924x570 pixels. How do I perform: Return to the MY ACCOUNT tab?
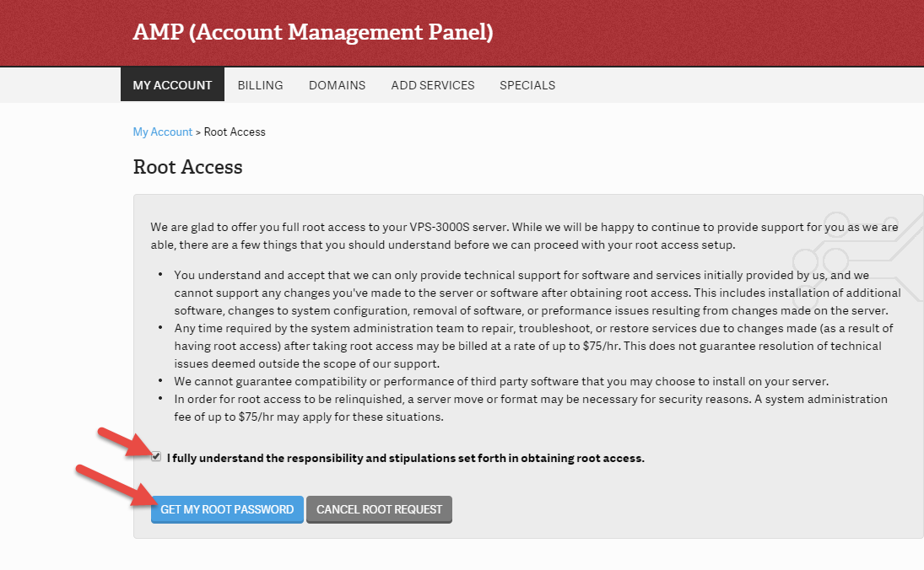172,84
